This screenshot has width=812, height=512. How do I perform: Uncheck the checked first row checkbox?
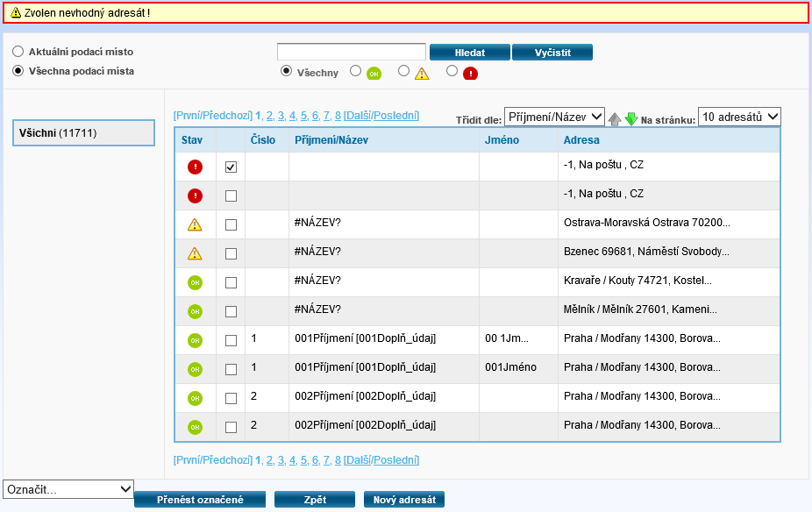click(231, 167)
